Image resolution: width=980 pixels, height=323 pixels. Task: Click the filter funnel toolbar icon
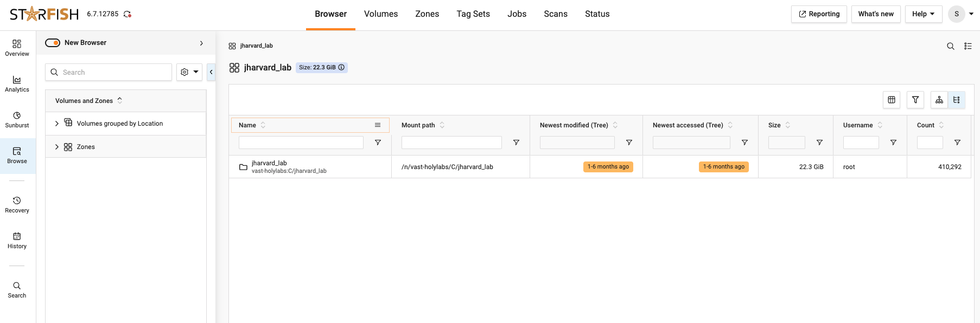click(915, 100)
